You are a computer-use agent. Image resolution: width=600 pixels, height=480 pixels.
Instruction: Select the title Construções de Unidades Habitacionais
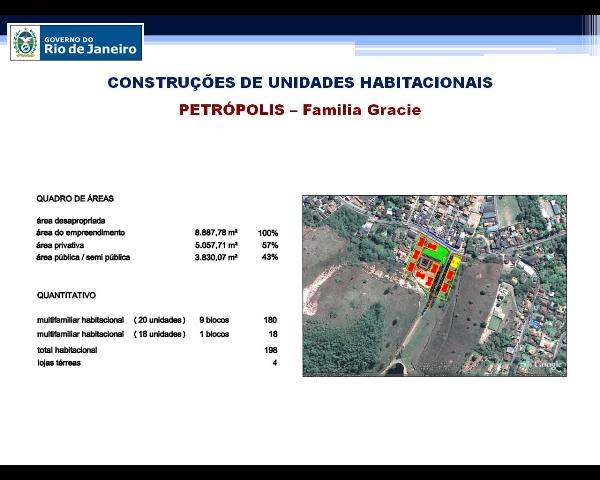(300, 83)
